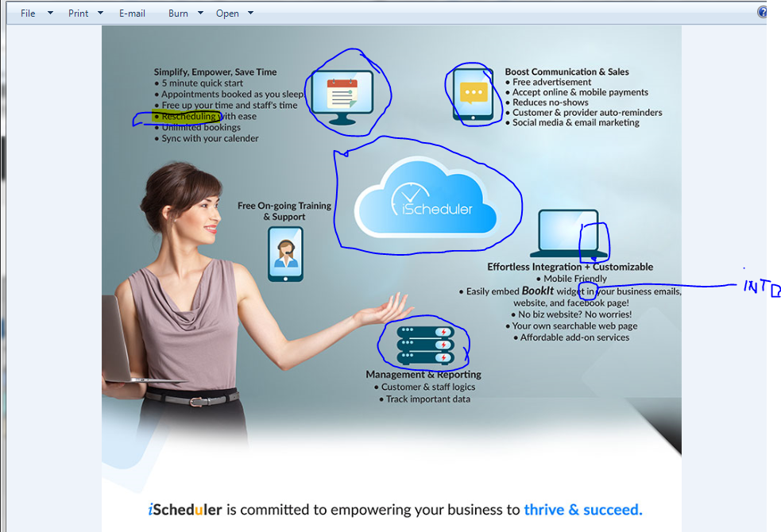
Task: Click 'Track important data' text
Action: click(428, 399)
